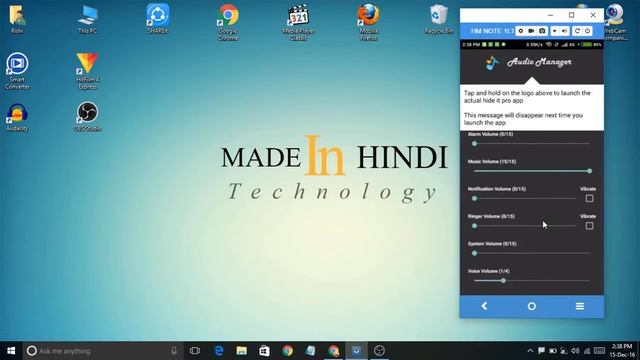Select the Audacity desktop shortcut
Image resolution: width=640 pixels, height=360 pixels.
17,118
